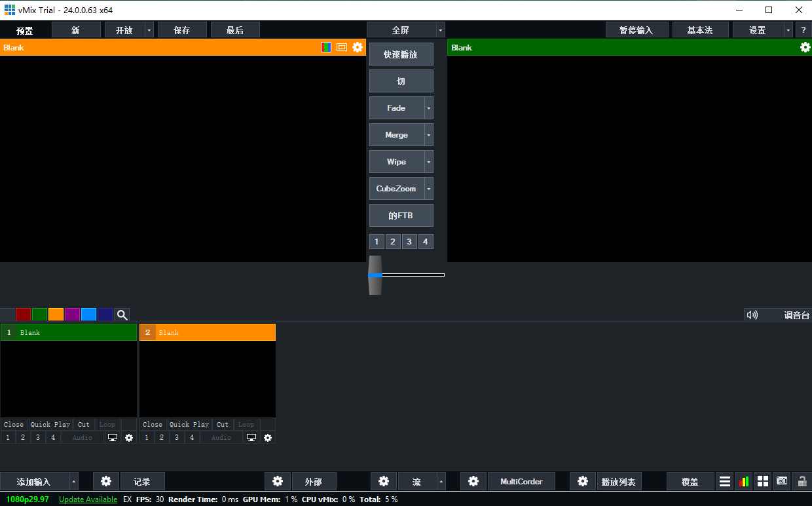Select the magnifier search icon beside color swatches
Screen dimensions: 812x506
tap(122, 315)
